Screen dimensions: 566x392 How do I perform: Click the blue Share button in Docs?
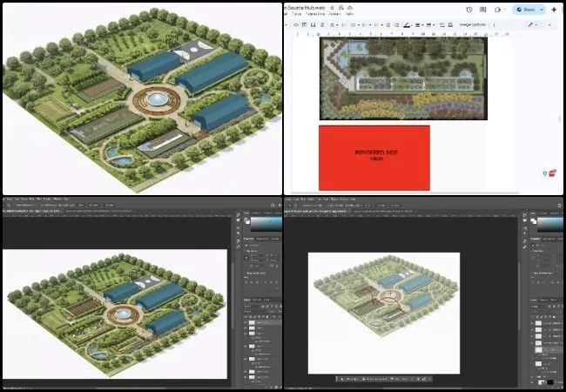526,10
